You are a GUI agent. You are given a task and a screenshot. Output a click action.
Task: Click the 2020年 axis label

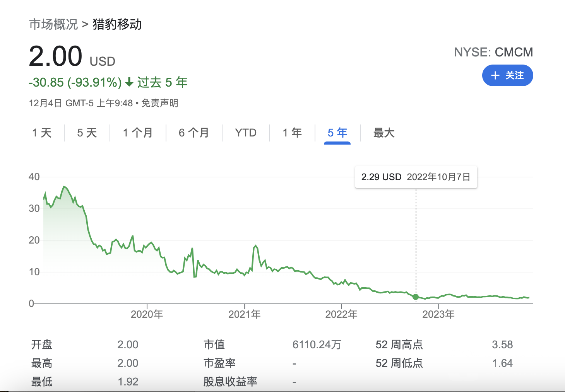147,314
